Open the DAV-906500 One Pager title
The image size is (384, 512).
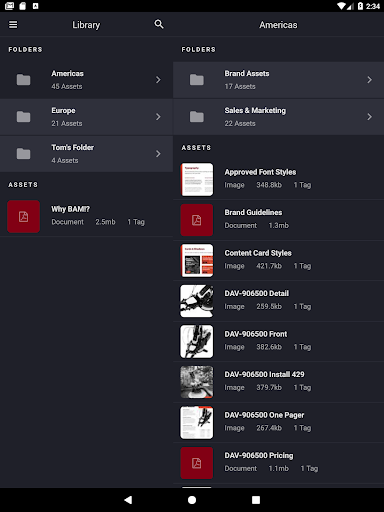click(264, 415)
